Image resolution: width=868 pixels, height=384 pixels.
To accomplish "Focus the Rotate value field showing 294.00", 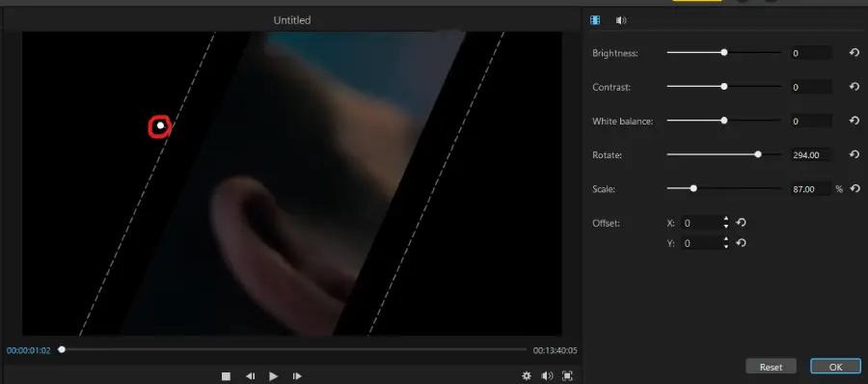I will pyautogui.click(x=810, y=155).
